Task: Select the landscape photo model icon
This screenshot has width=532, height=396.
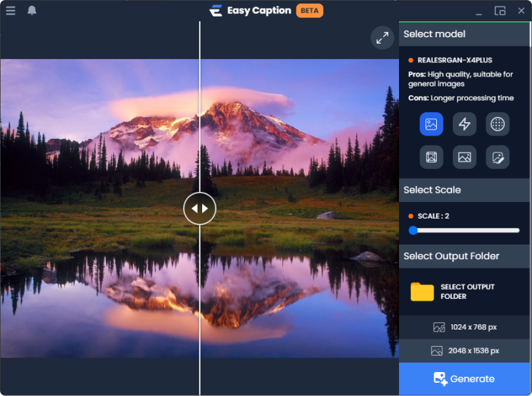Action: 464,157
